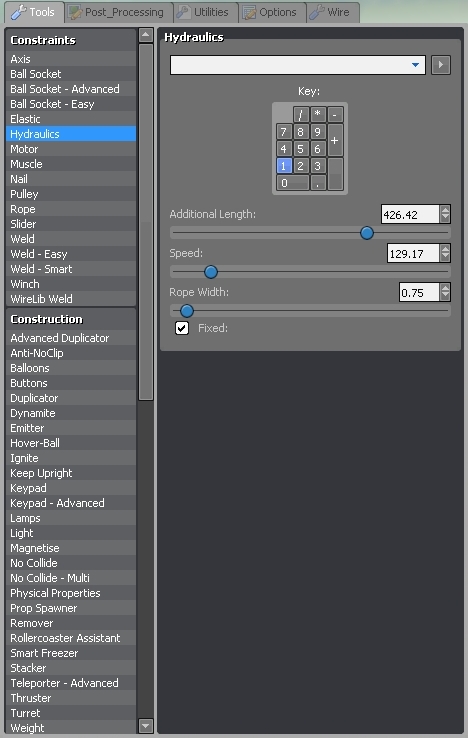Click the Additional Length slider handle

[x=367, y=233]
